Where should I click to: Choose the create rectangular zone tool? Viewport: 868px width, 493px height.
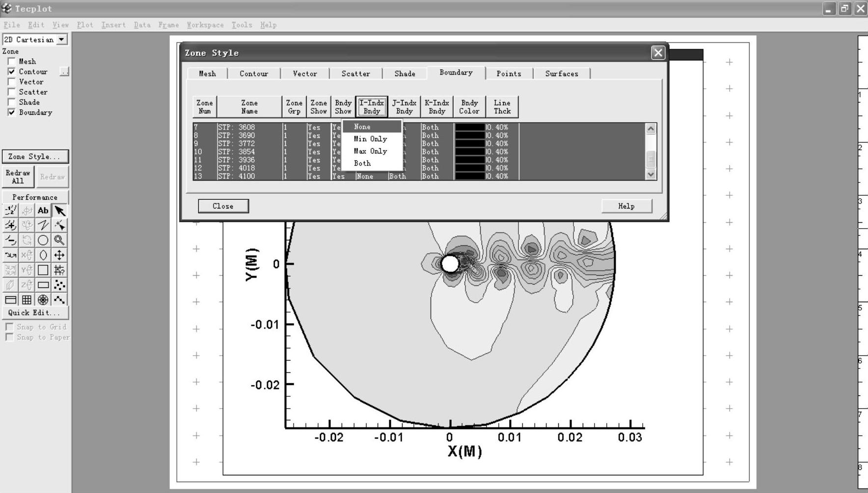coord(27,299)
